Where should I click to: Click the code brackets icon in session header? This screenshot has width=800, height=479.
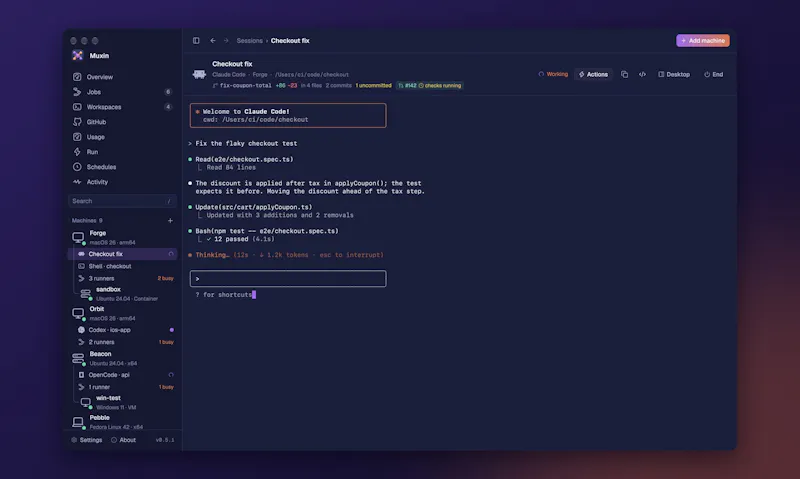pyautogui.click(x=642, y=74)
